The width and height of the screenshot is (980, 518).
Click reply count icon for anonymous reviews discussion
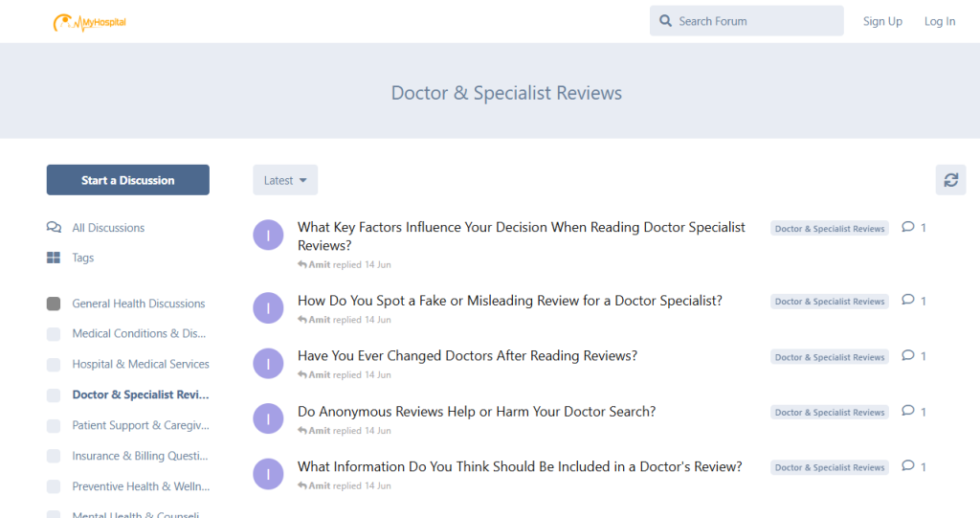908,412
